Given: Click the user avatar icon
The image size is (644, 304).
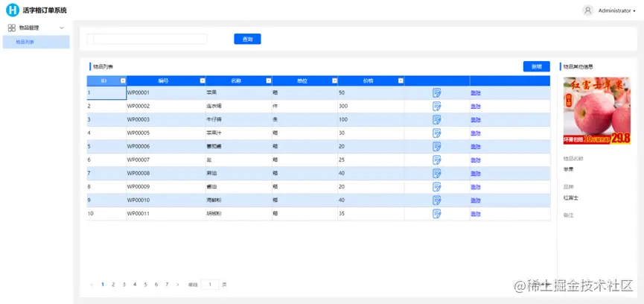Looking at the screenshot, I should (x=587, y=10).
